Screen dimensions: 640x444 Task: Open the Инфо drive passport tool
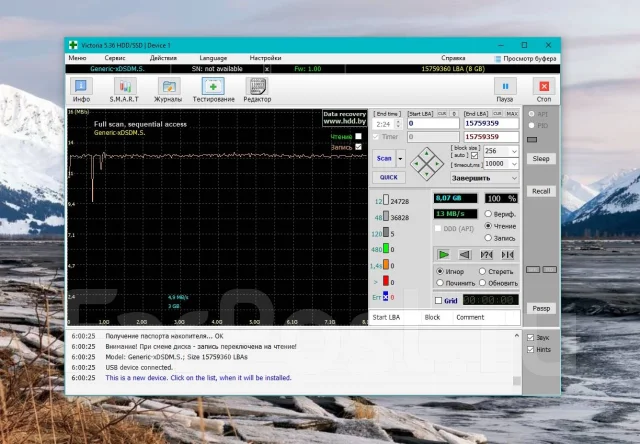click(x=81, y=90)
